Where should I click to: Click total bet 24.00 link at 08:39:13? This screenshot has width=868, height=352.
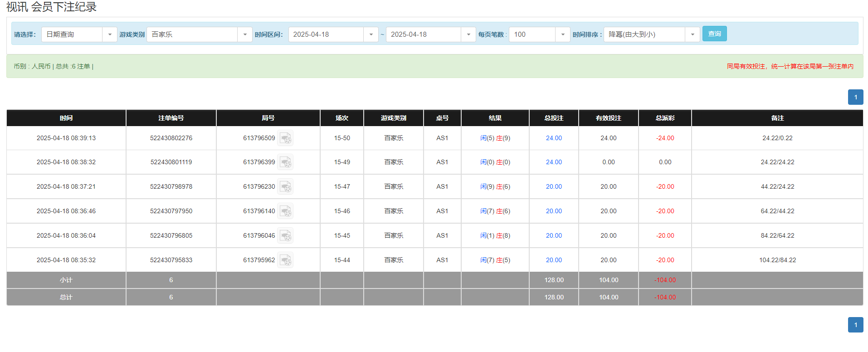coord(554,138)
